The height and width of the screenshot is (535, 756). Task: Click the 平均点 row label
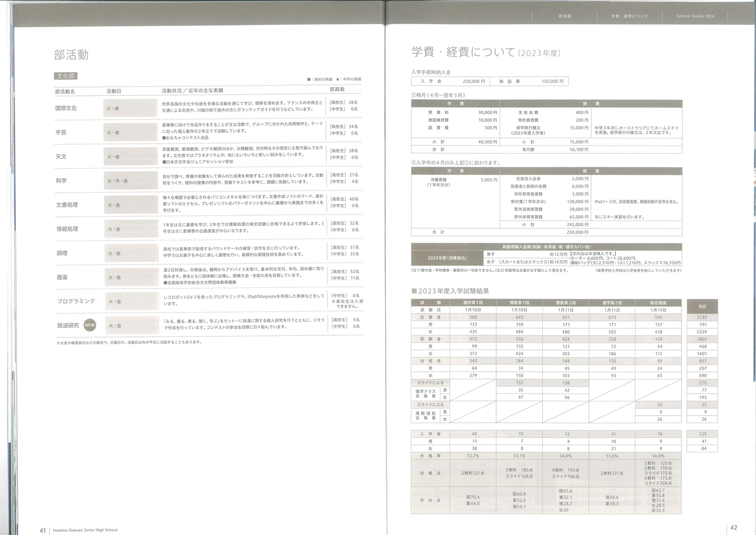pyautogui.click(x=431, y=500)
